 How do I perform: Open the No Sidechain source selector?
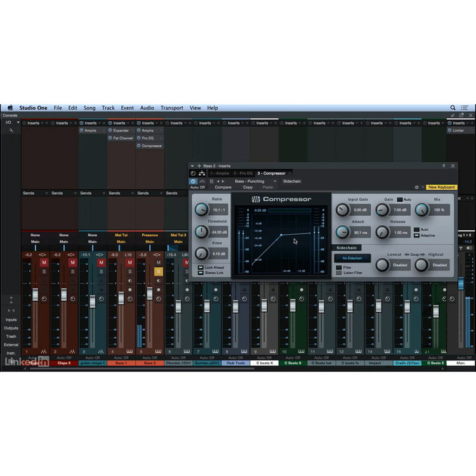[352, 258]
